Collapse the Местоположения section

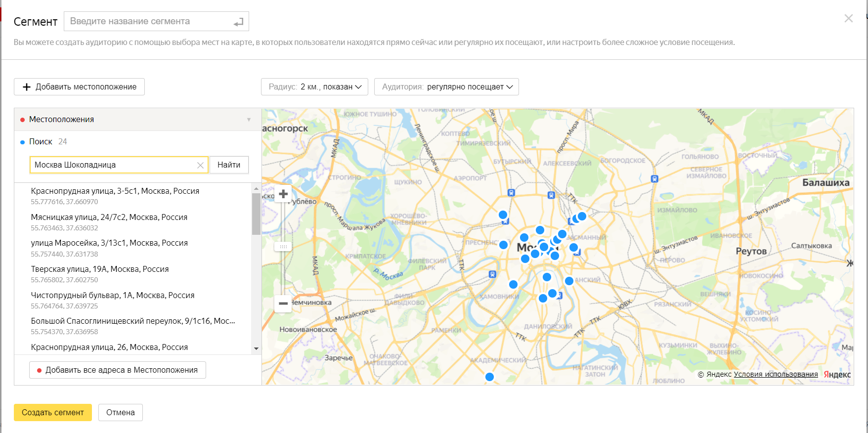pos(249,120)
